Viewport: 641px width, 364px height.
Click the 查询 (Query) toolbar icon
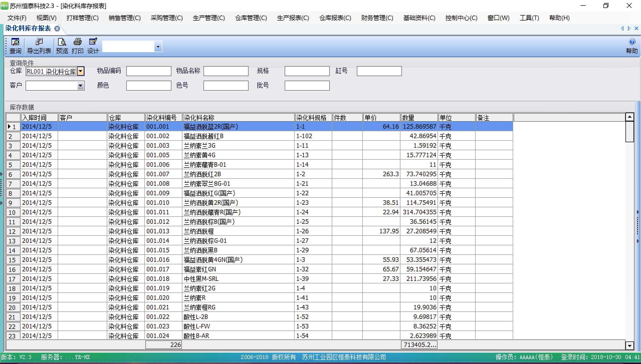point(15,46)
